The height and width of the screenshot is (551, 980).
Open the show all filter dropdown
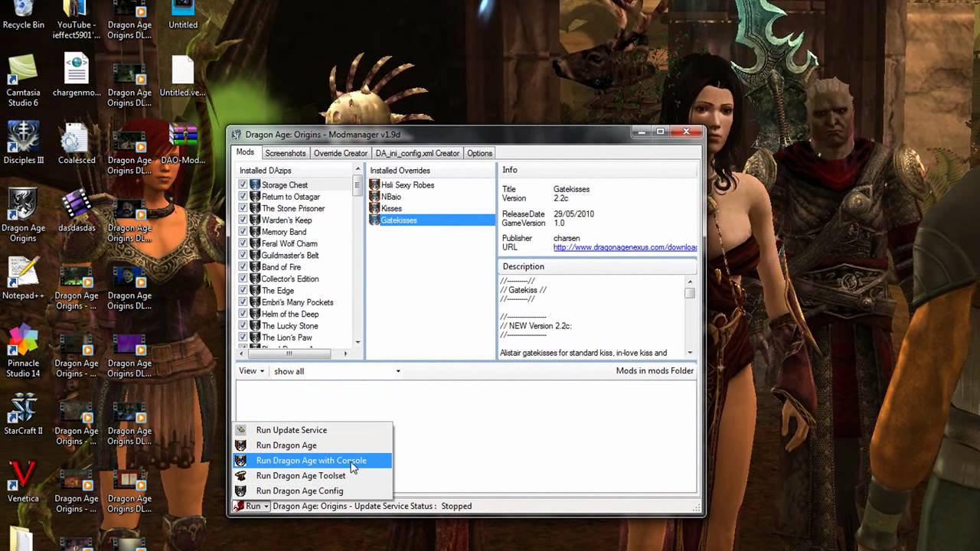click(x=397, y=371)
